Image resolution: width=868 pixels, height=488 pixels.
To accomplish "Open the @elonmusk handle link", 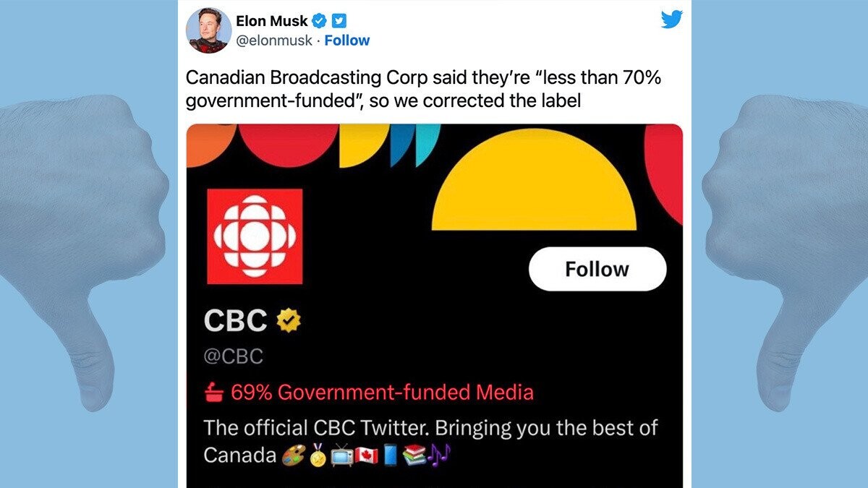I will pos(274,40).
